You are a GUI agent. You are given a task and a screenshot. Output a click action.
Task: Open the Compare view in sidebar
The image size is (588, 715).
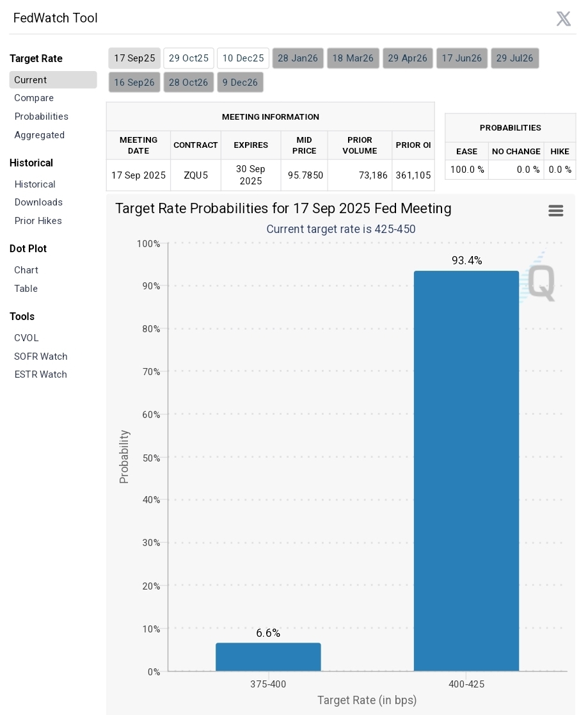[34, 98]
